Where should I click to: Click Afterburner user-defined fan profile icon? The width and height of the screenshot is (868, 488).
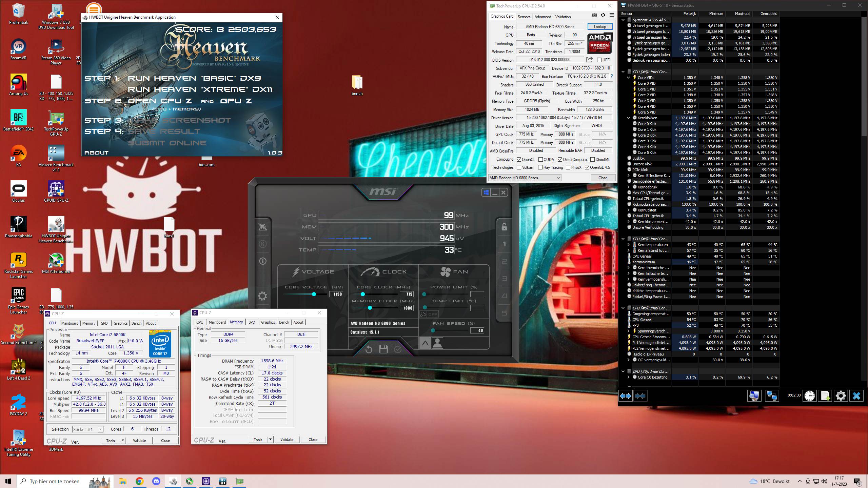pyautogui.click(x=437, y=343)
